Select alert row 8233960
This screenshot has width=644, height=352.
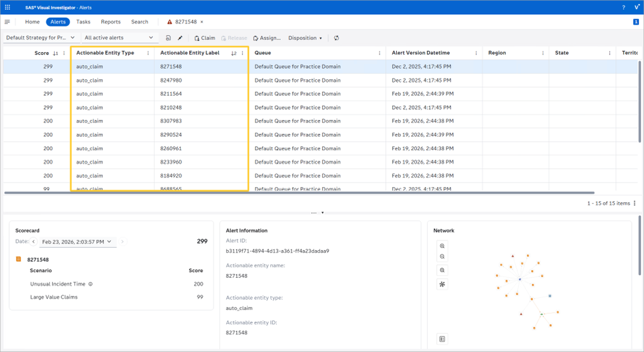pos(320,162)
